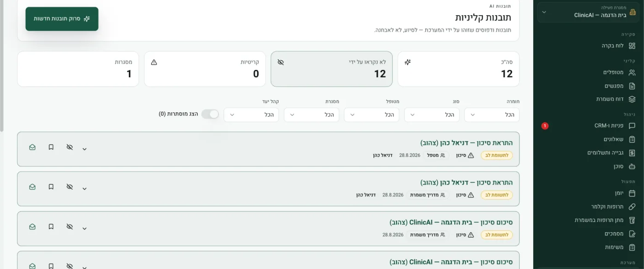Screen dimensions: 644x269
Task: Open יומן calendar icon in sidebar
Action: [632, 193]
